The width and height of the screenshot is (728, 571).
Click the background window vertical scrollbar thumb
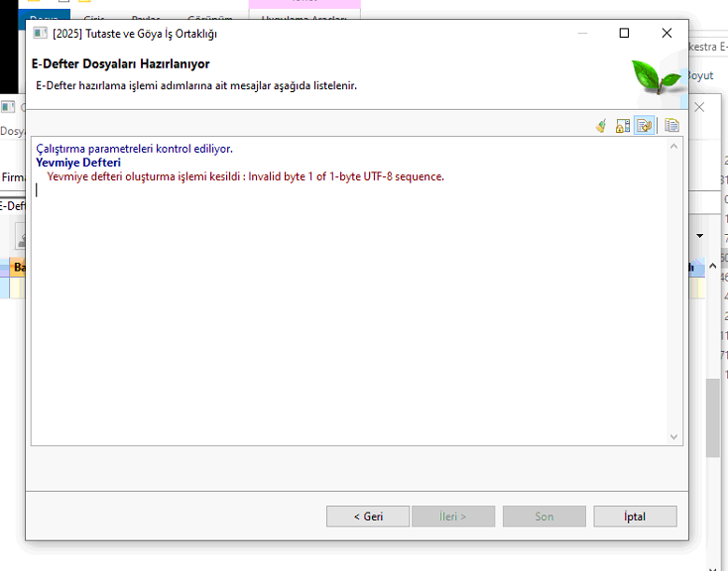coord(712,416)
